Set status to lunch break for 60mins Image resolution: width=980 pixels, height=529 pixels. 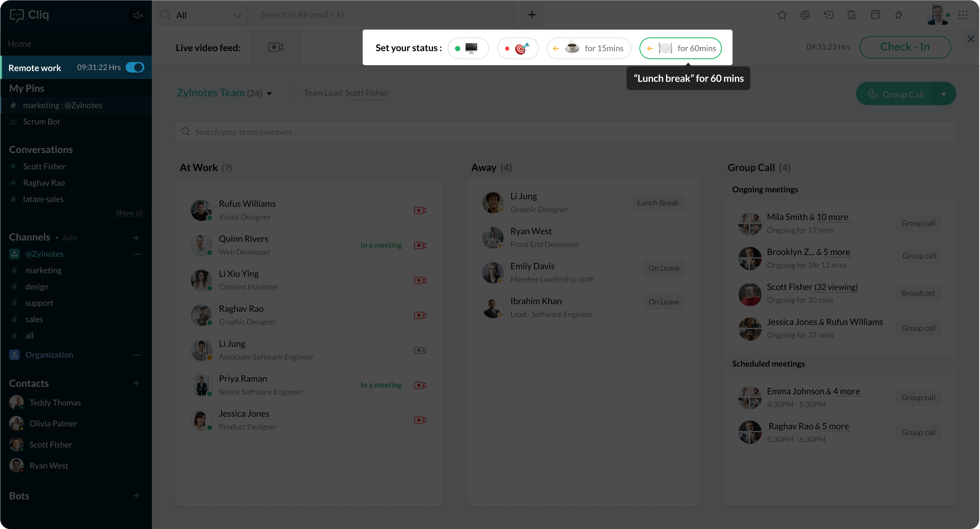point(681,48)
